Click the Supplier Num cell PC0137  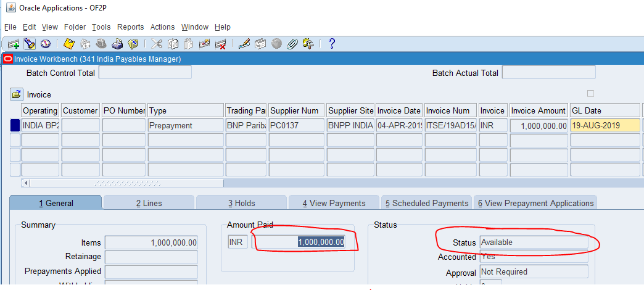tap(297, 126)
